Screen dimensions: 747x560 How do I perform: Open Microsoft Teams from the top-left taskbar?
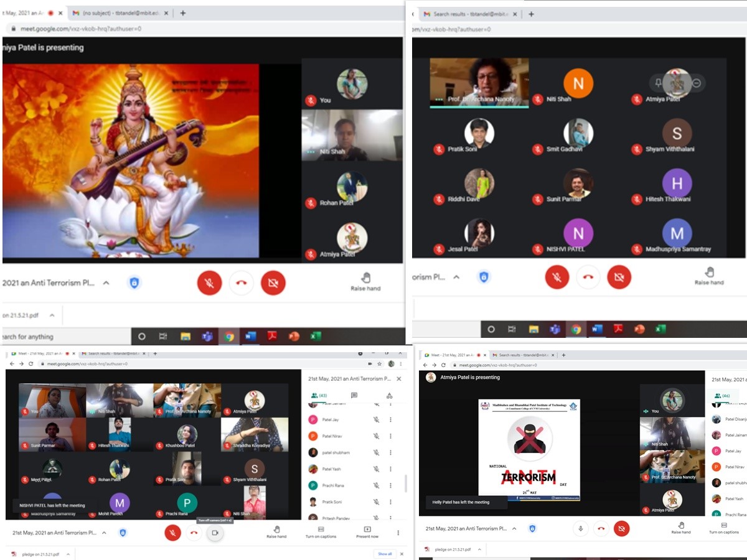(x=207, y=337)
